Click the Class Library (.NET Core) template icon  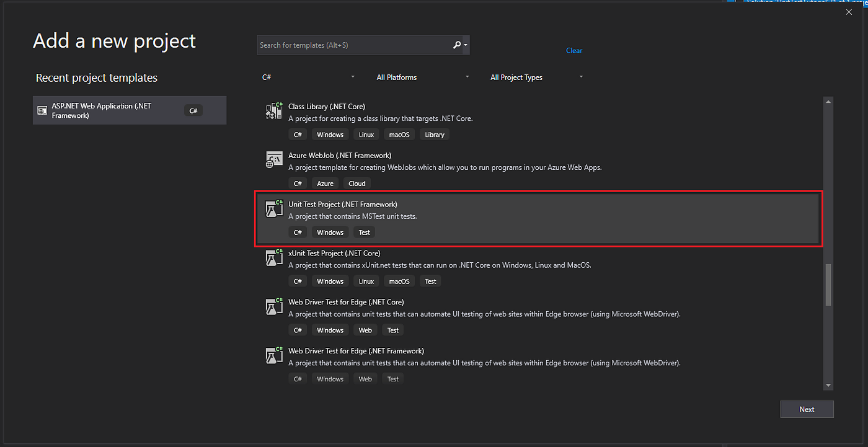click(273, 110)
